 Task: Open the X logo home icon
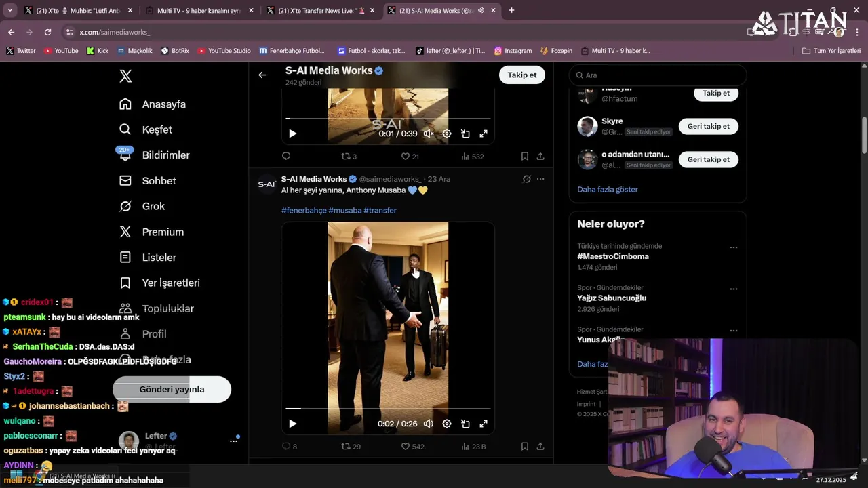coord(125,76)
